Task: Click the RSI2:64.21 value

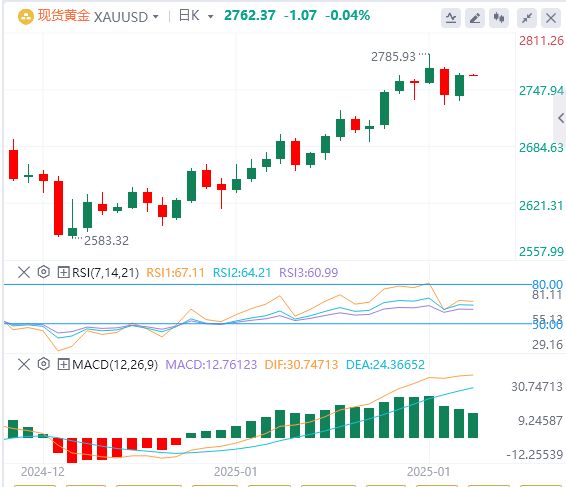Action: 242,273
